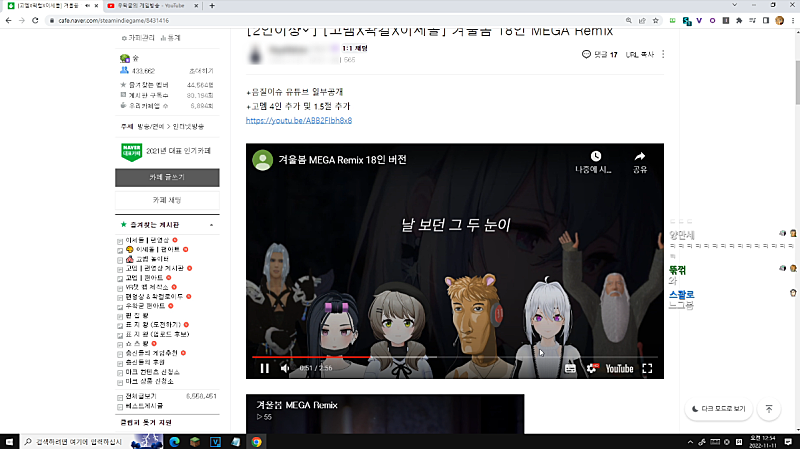The image size is (800, 449).
Task: Open the 표지 팡 (도전하기) board
Action: (x=153, y=325)
